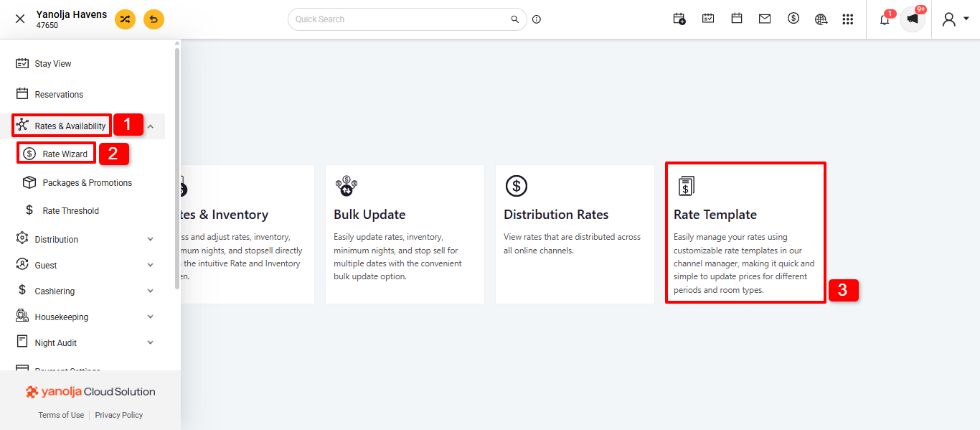Open the apps grid icon
This screenshot has height=430, width=980.
pos(848,19)
